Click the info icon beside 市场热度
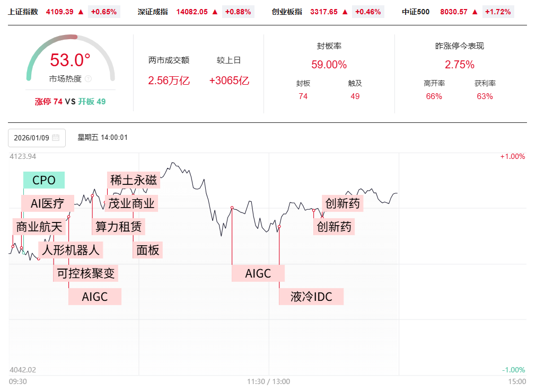Screen dimensions: 536x392 (88, 78)
